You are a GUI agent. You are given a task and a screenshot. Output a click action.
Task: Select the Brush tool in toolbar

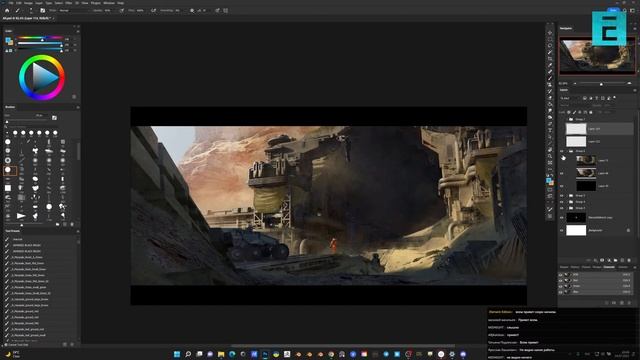tap(550, 78)
